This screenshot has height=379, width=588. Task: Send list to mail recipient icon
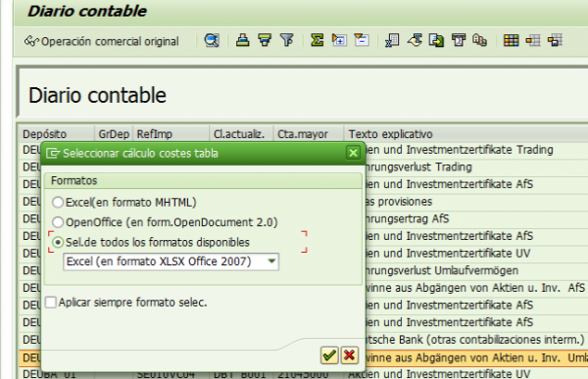[459, 40]
